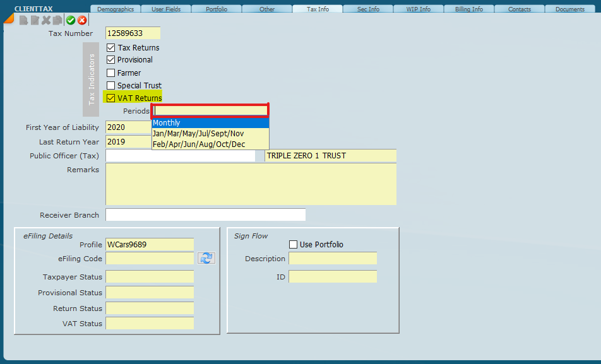Viewport: 601px width, 364px height.
Task: Tick the Use Portfolio checkbox
Action: click(293, 244)
